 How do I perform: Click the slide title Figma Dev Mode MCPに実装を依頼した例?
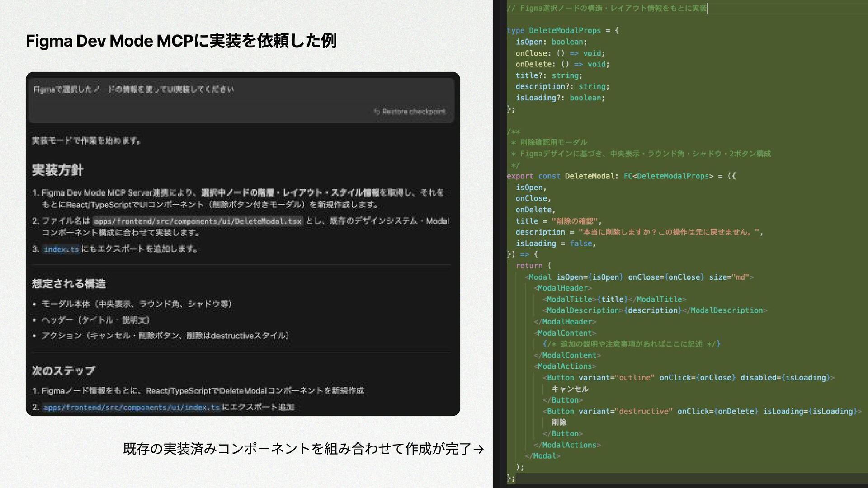click(181, 41)
